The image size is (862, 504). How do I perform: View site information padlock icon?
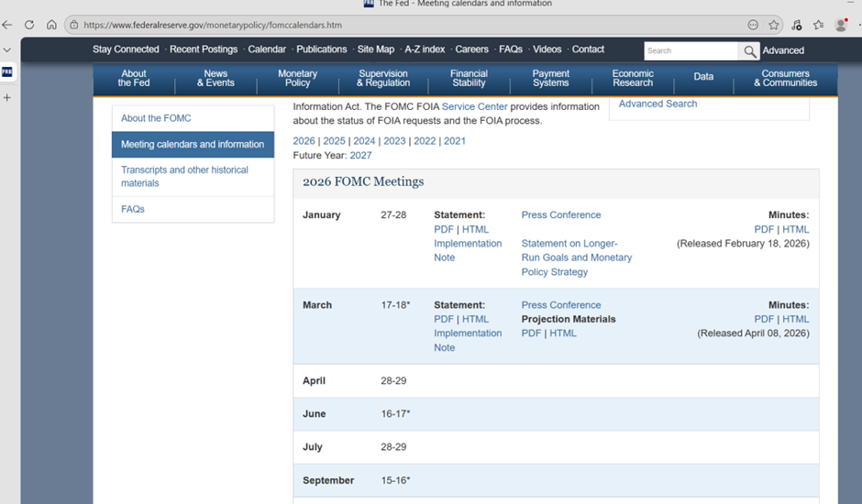click(x=74, y=25)
